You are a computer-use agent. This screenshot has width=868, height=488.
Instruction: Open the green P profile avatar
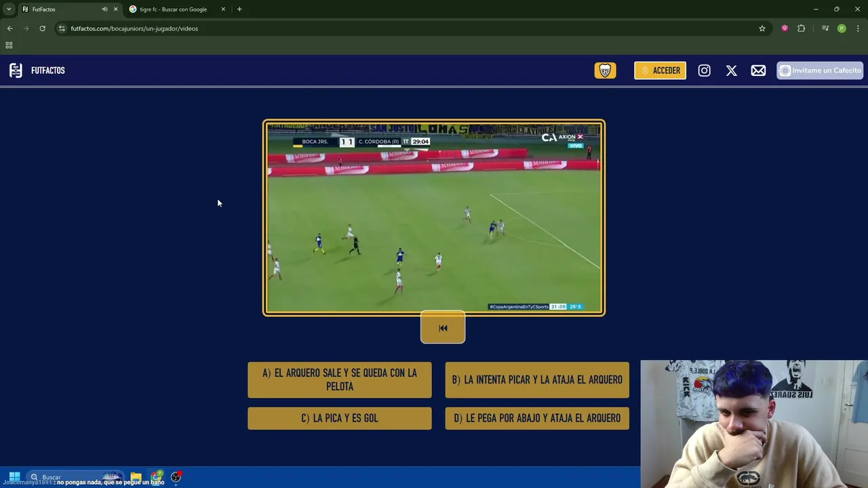tap(842, 28)
